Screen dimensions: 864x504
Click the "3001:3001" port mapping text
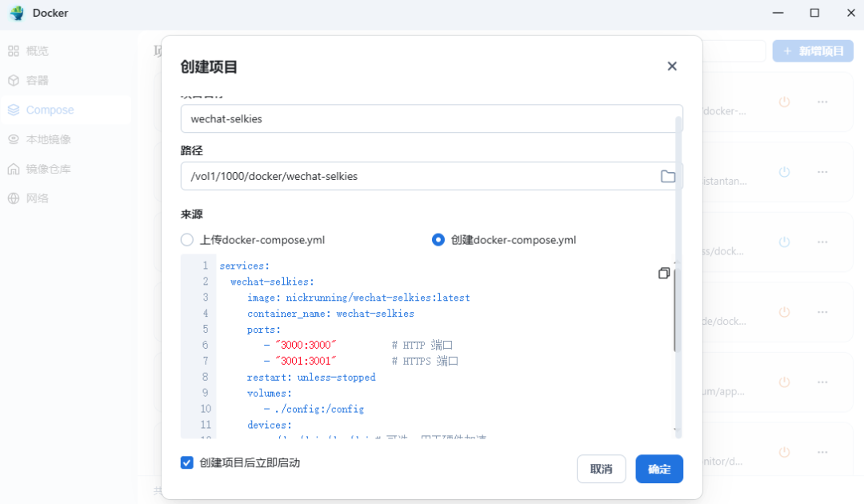tap(306, 361)
